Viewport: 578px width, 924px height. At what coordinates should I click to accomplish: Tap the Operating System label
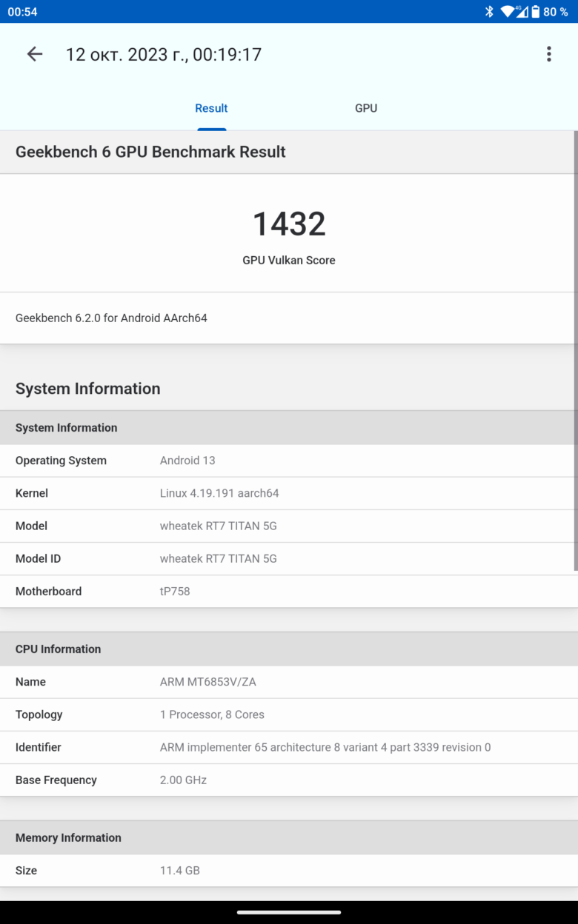[x=61, y=461]
